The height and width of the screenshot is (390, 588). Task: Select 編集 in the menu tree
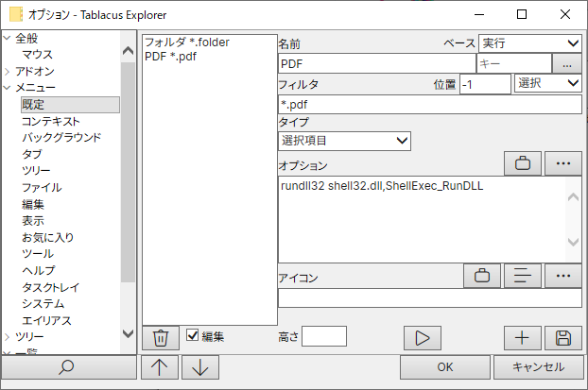[33, 204]
